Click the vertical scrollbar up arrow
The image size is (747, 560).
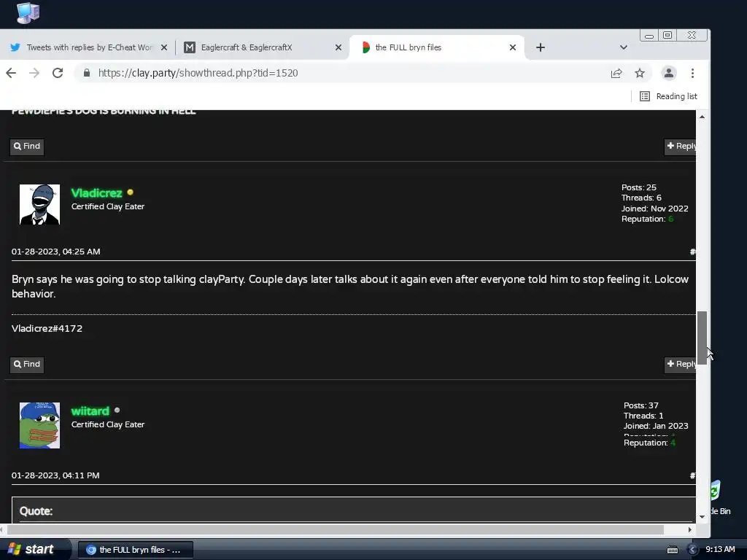(x=703, y=117)
